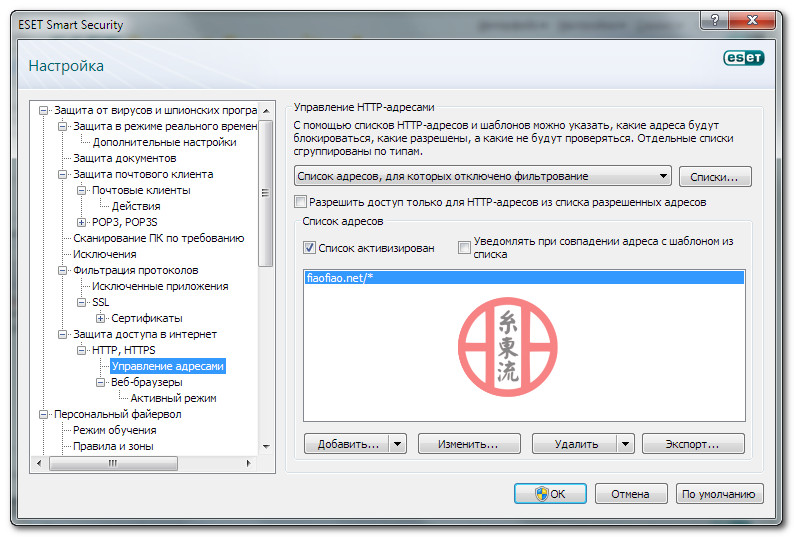794x537 pixels.
Task: Select 'Исключенные приложения' tree item
Action: tap(160, 286)
